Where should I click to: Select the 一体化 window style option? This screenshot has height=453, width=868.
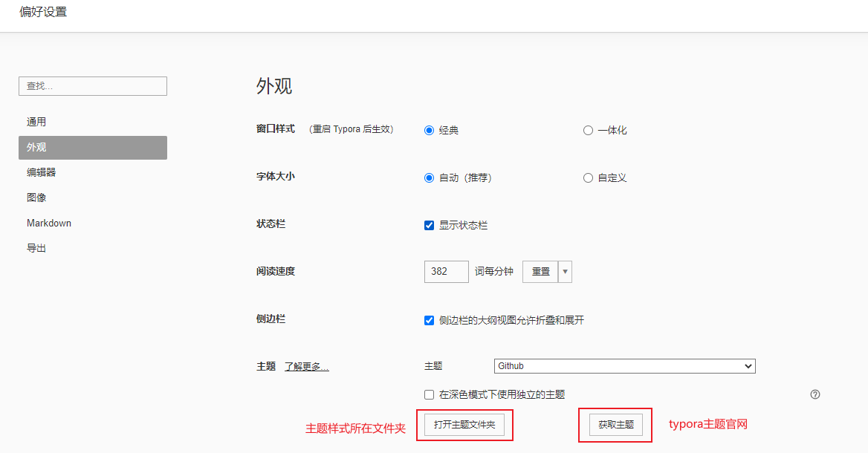click(588, 130)
